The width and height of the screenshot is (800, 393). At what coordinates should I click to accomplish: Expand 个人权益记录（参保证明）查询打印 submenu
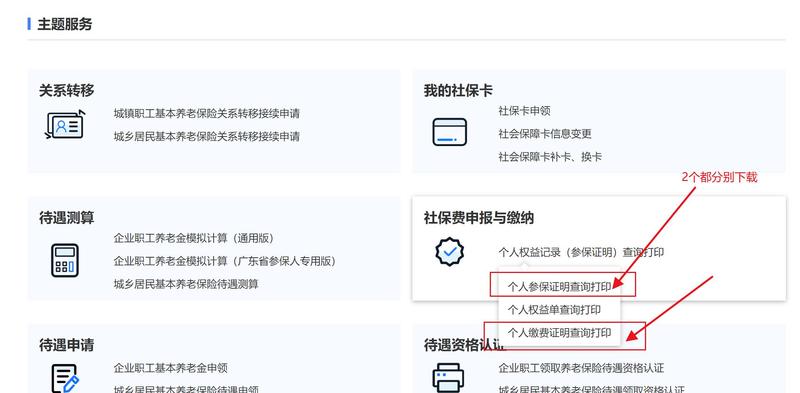(x=581, y=252)
